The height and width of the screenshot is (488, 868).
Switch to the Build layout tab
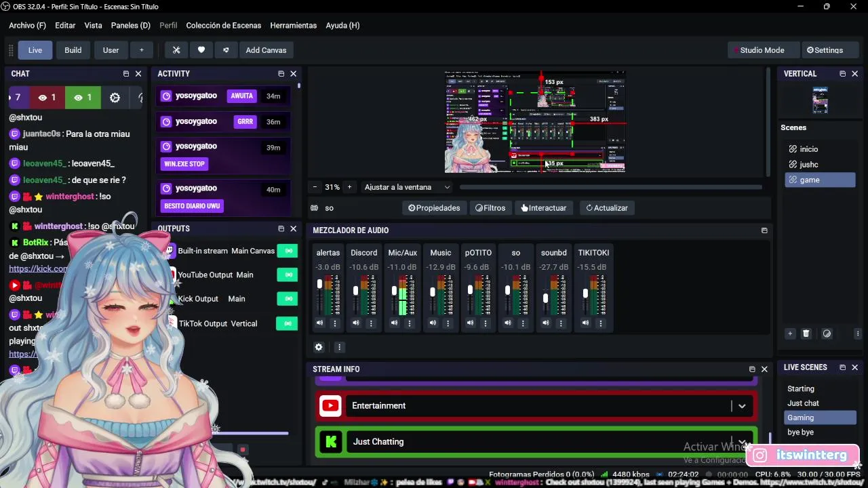(73, 50)
